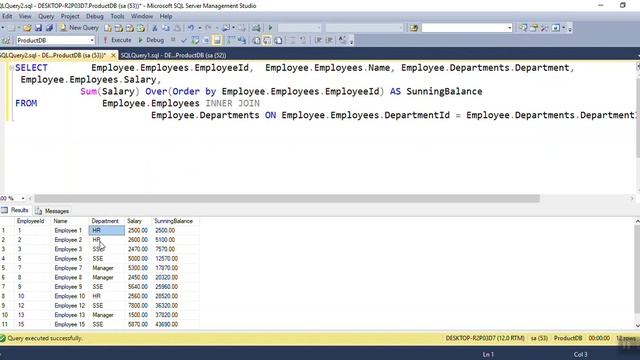Click the Open File folder icon
The width and height of the screenshot is (640, 360).
coord(27,28)
